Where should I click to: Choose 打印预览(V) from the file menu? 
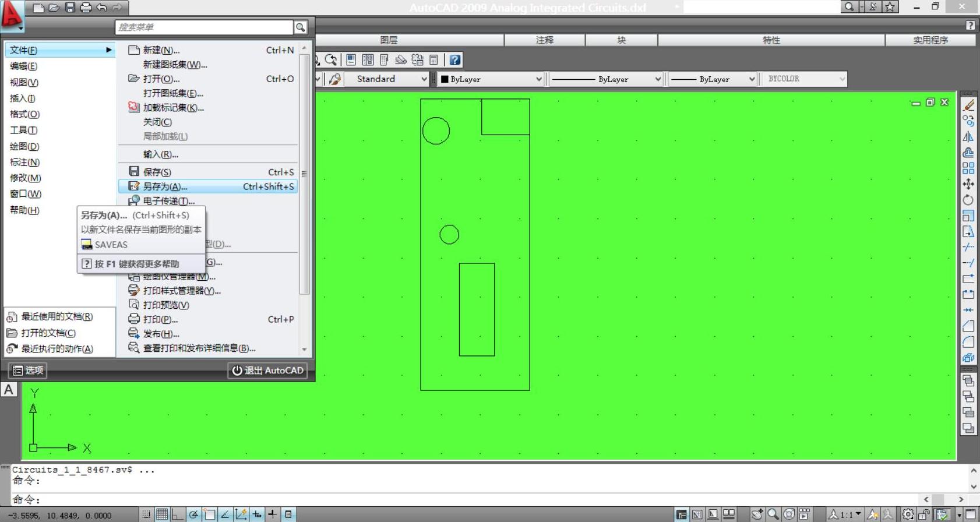coord(208,305)
